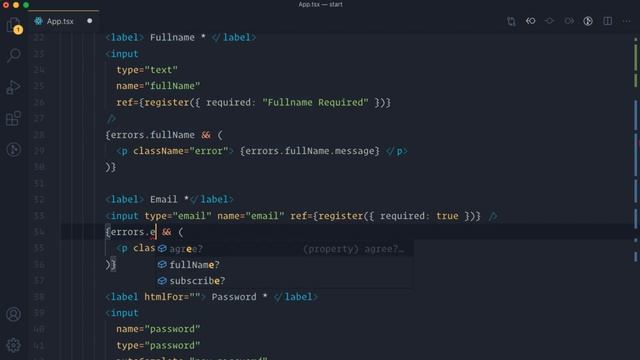Place cursor in '{errors.e' on the current line
Screen dimensions: 640x360
(x=131, y=232)
